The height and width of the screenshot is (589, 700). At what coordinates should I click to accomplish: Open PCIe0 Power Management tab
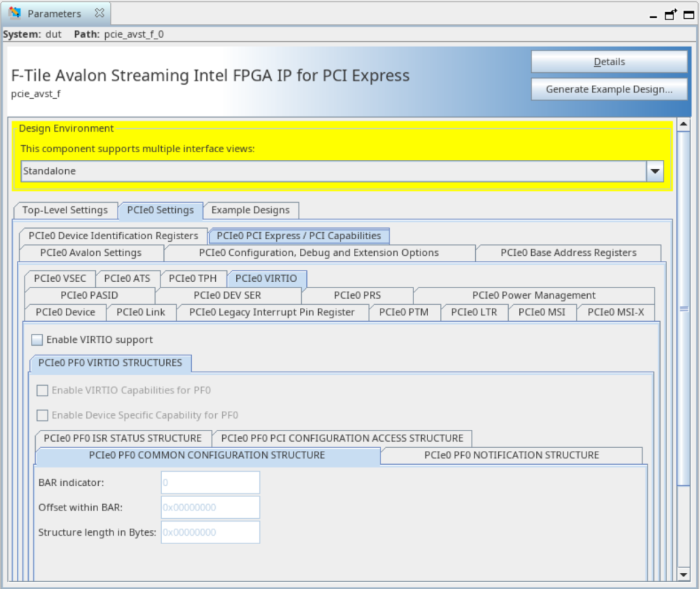(534, 295)
